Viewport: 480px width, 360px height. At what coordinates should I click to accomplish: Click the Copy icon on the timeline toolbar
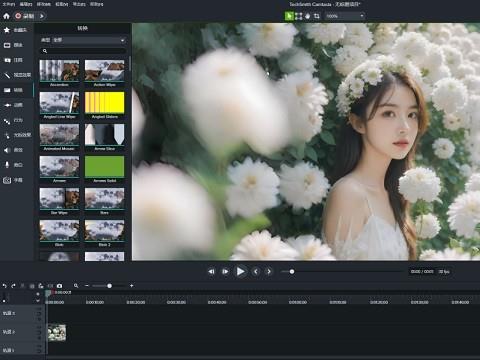tap(32, 286)
